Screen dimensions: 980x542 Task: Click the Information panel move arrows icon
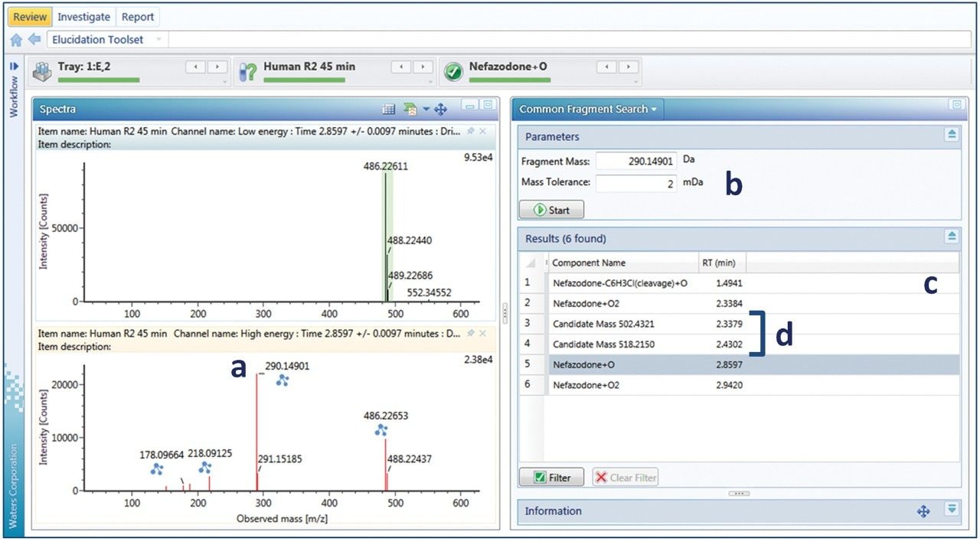tap(923, 511)
